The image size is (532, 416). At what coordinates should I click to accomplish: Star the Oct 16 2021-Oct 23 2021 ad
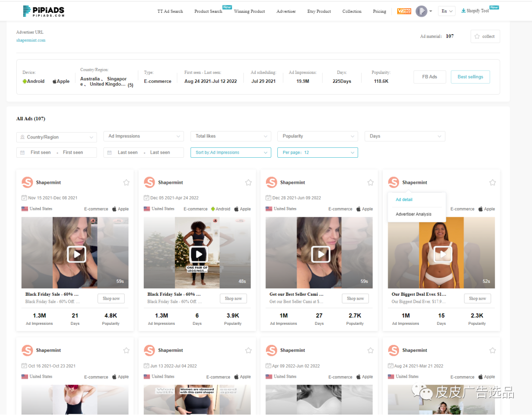126,350
